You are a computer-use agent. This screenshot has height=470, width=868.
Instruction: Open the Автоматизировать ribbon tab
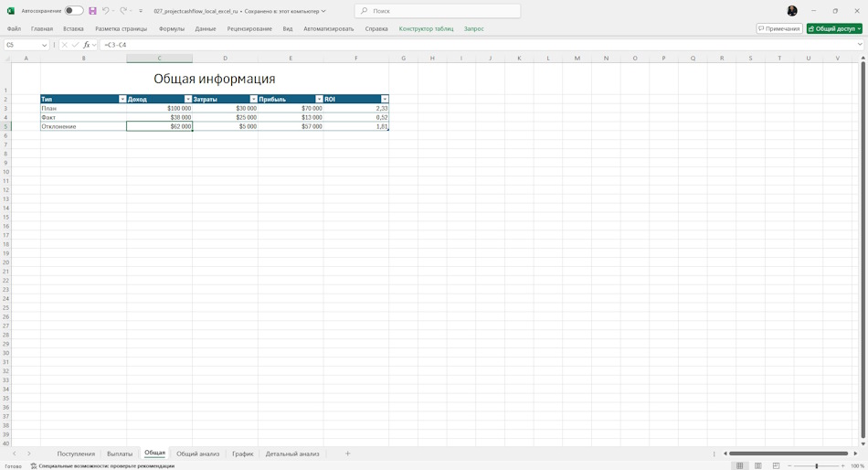tap(328, 29)
